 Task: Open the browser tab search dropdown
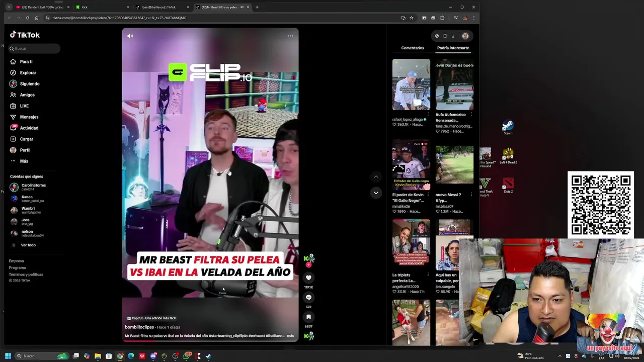[x=9, y=7]
